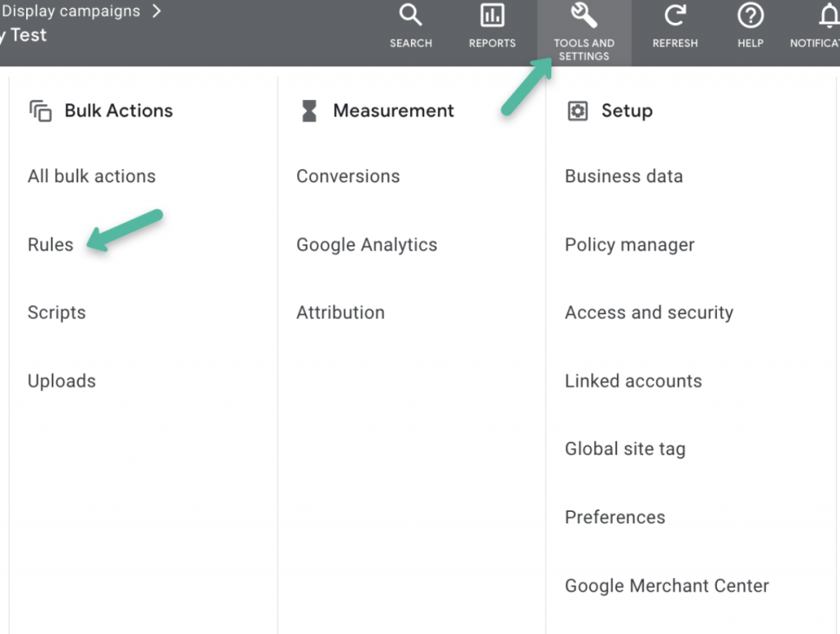Click the Refresh arrow icon
Image resolution: width=840 pixels, height=634 pixels.
point(675,16)
